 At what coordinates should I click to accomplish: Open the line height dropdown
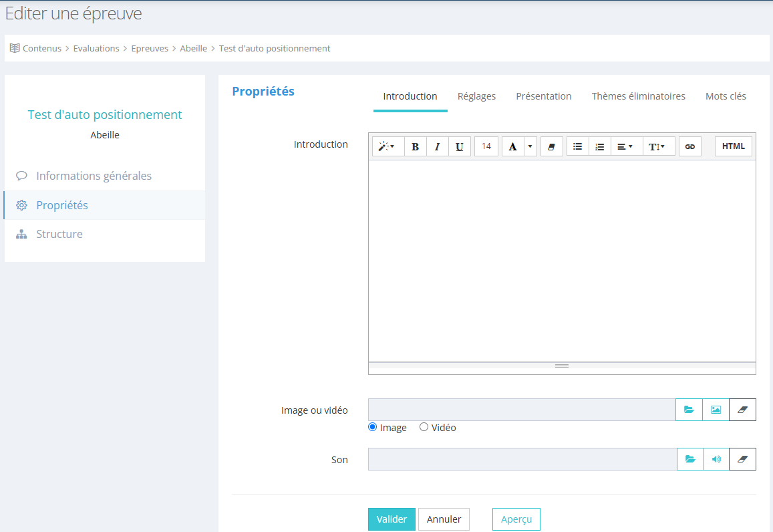click(x=657, y=146)
